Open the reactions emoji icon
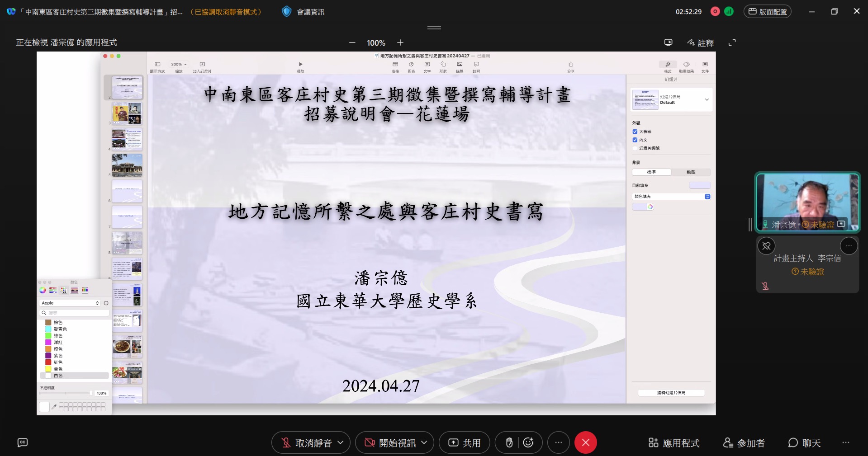The image size is (868, 456). [x=528, y=443]
